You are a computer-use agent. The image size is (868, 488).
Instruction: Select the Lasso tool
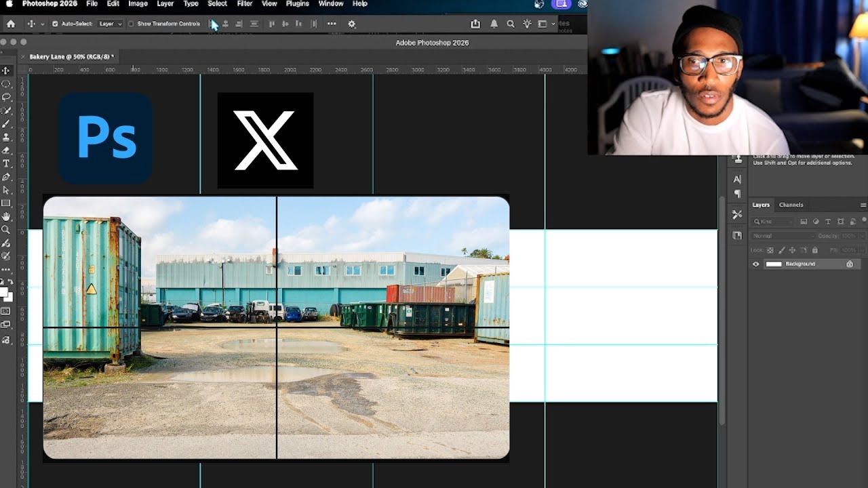[x=6, y=97]
